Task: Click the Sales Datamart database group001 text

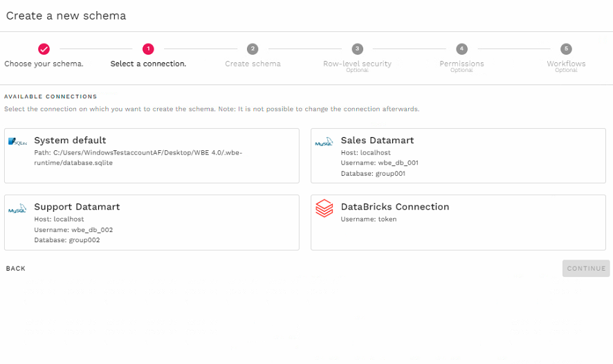Action: (x=373, y=174)
